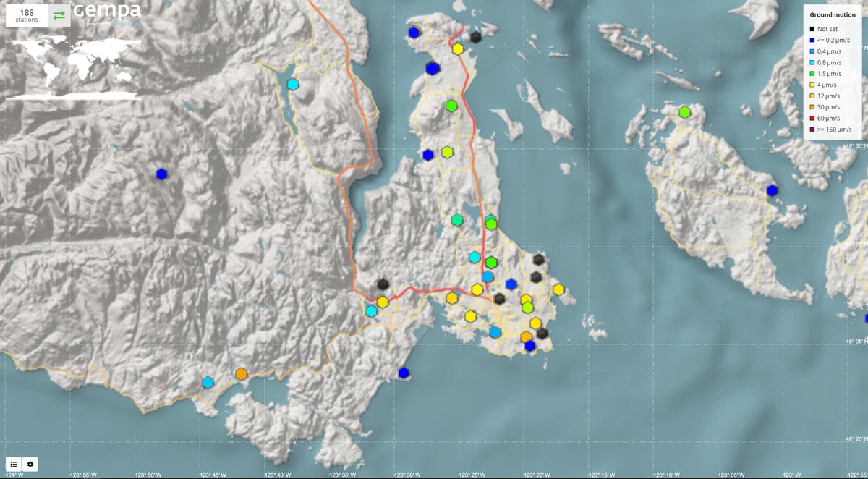868x479 pixels.
Task: Click the '48° 20' N' latitude label
Action: tap(856, 438)
